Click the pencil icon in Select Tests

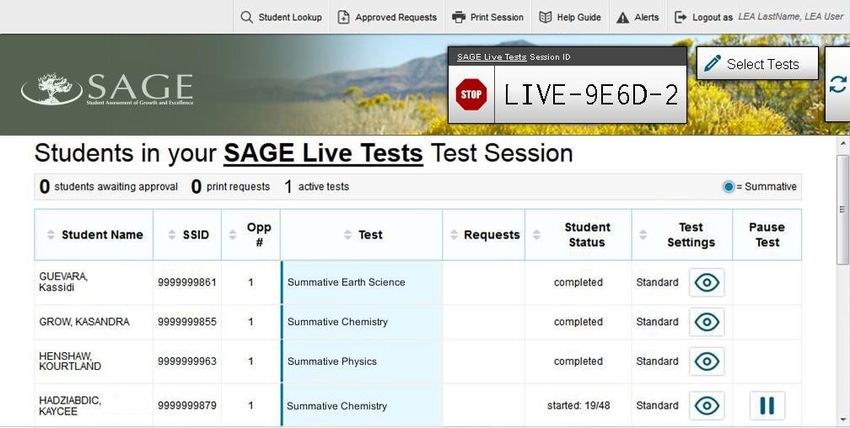pyautogui.click(x=712, y=64)
